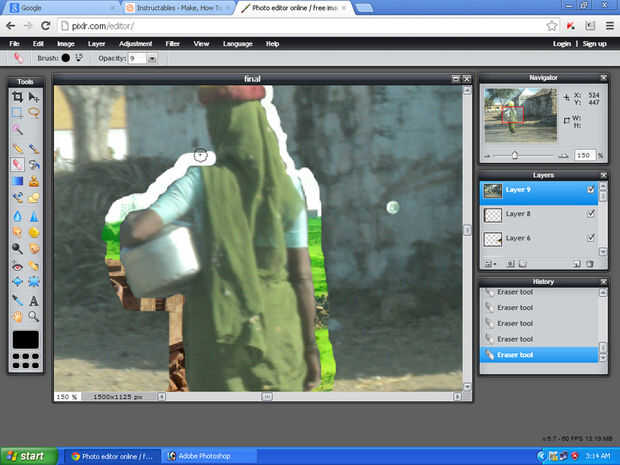The width and height of the screenshot is (620, 465).
Task: Click the Navigator zoom percentage field
Action: click(x=584, y=155)
